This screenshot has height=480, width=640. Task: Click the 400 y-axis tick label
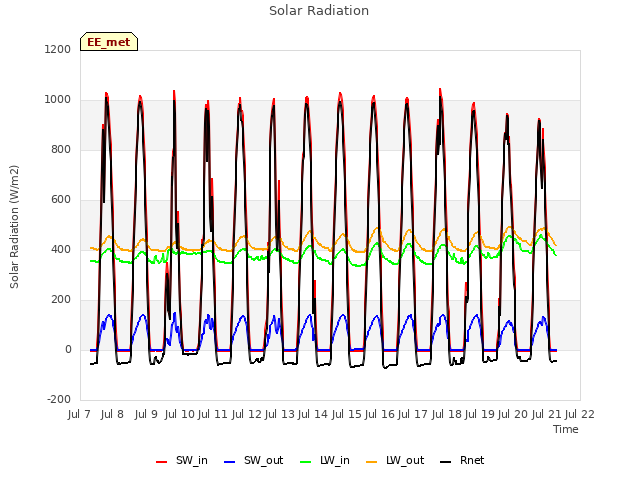pyautogui.click(x=60, y=250)
